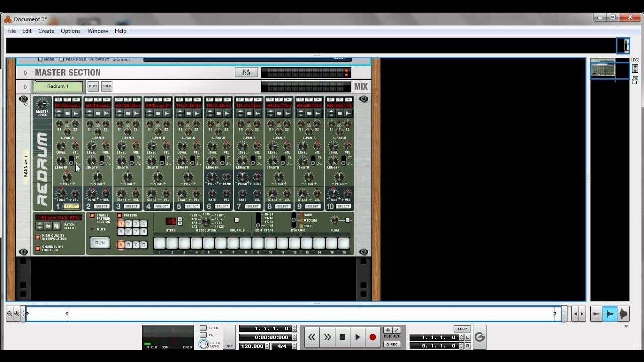The width and height of the screenshot is (644, 362).
Task: Open the File menu
Action: (x=11, y=31)
